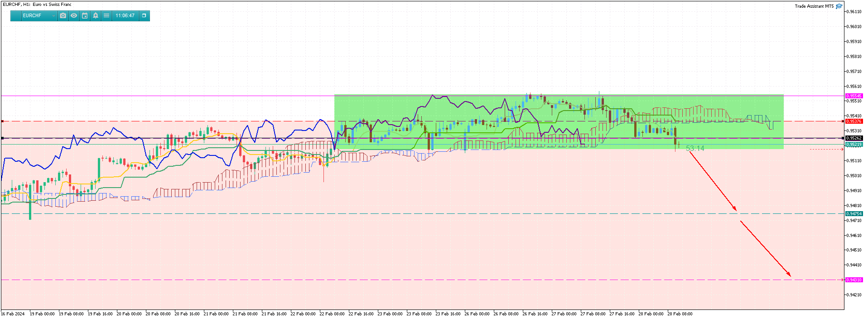The height and width of the screenshot is (319, 868).
Task: Click the Trade Assistant graduation cap icon
Action: [x=839, y=6]
